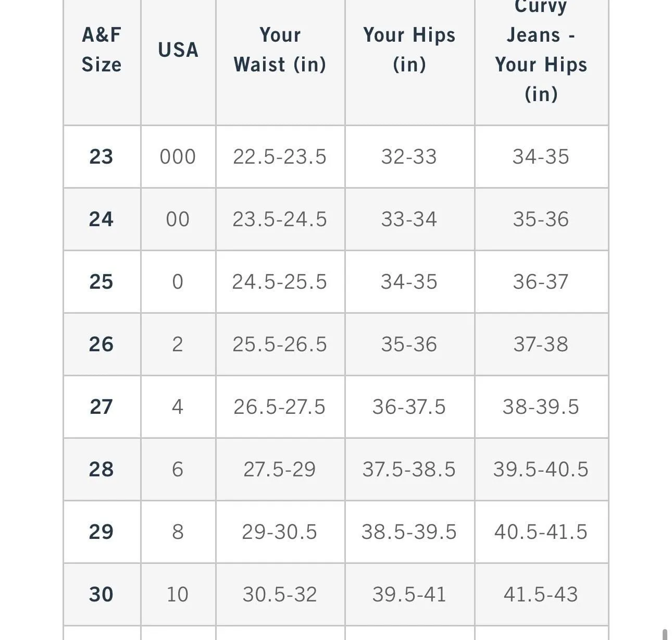672x640 pixels.
Task: Click the USA size 000 cell
Action: click(x=178, y=156)
